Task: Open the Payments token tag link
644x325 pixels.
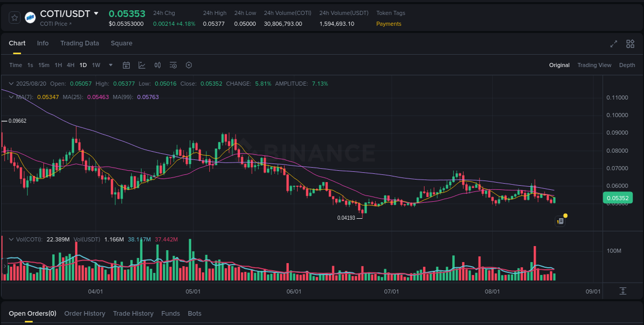Action: (x=388, y=24)
